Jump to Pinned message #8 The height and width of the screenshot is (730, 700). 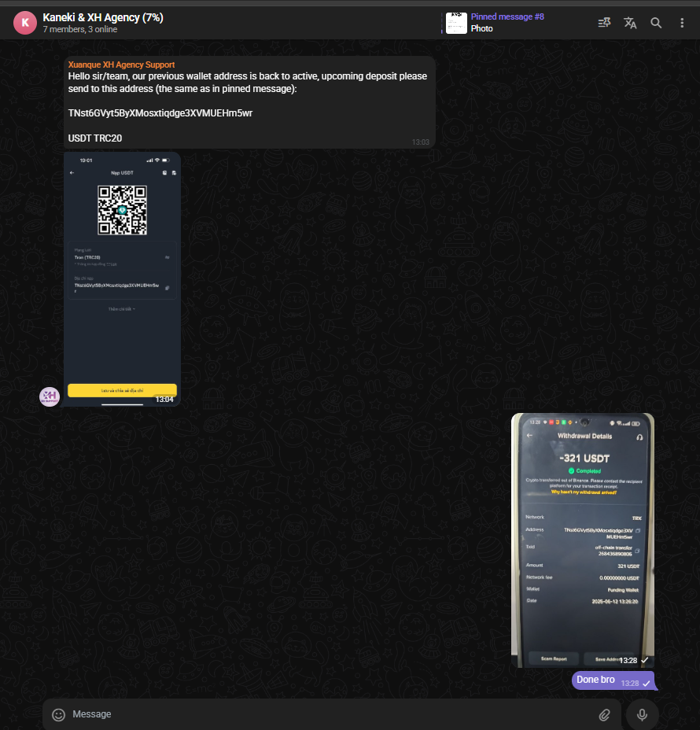[507, 17]
